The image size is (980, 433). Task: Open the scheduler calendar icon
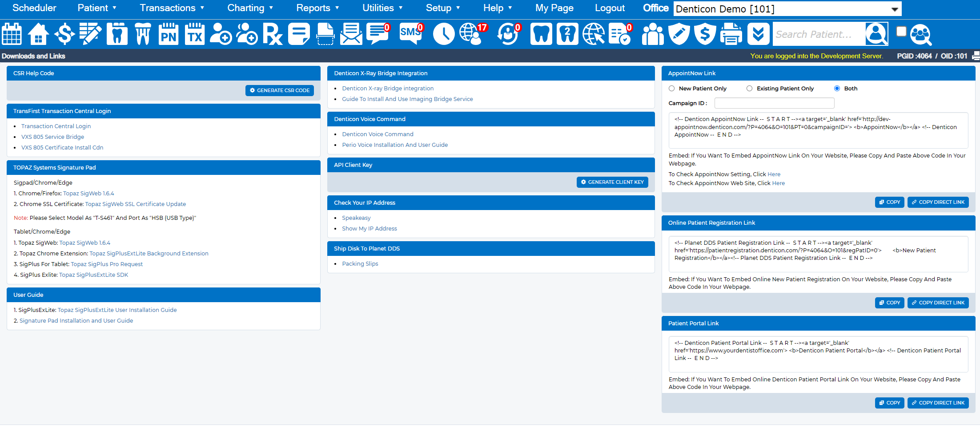[x=12, y=34]
